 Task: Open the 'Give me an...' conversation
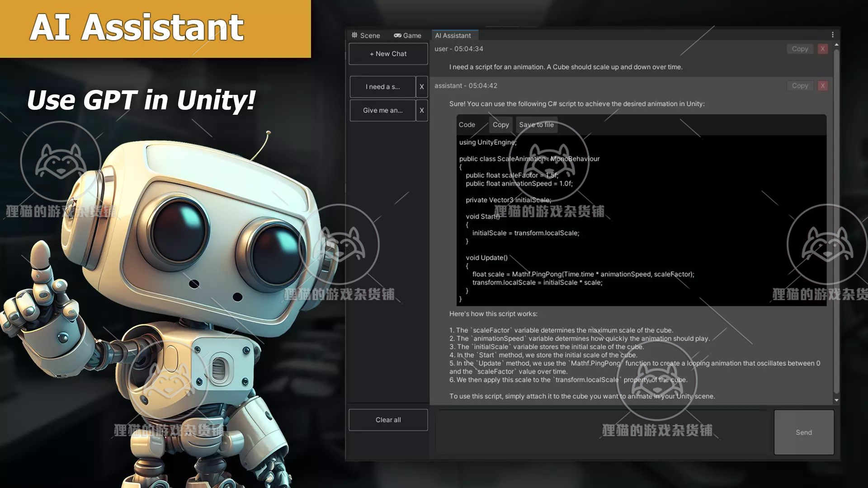click(x=382, y=110)
